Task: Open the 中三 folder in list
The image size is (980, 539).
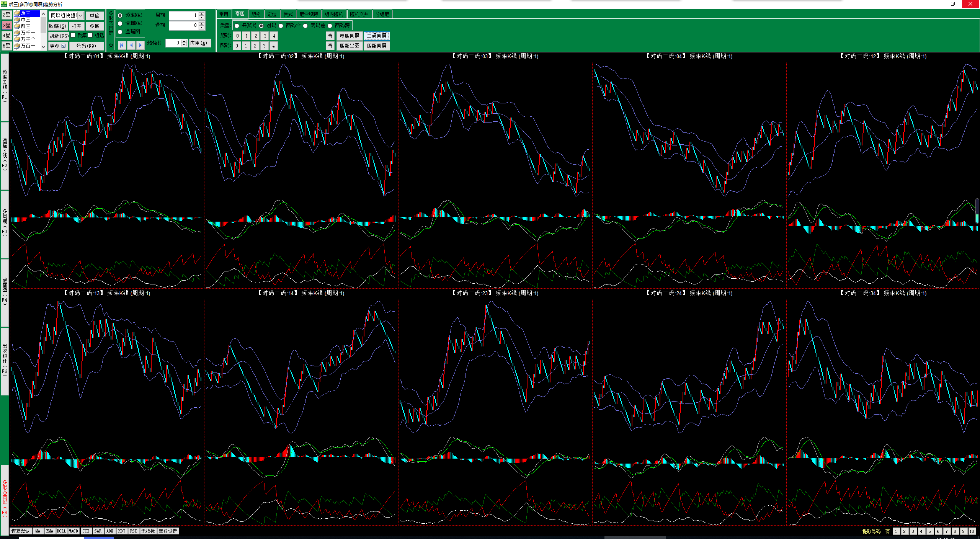Action: (25, 20)
